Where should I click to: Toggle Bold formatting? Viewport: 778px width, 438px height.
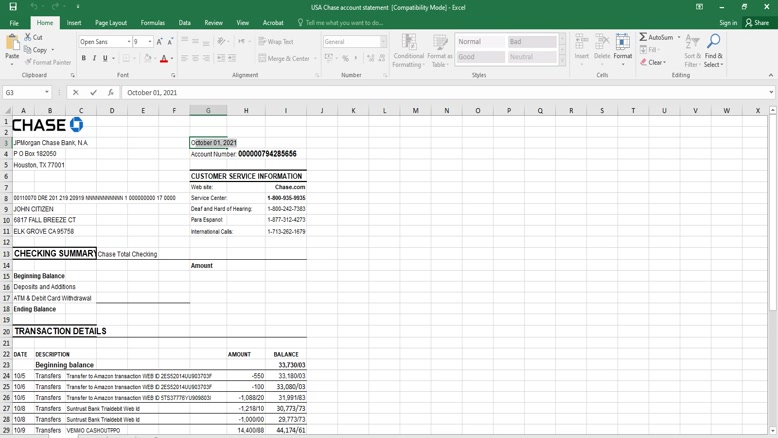[84, 59]
